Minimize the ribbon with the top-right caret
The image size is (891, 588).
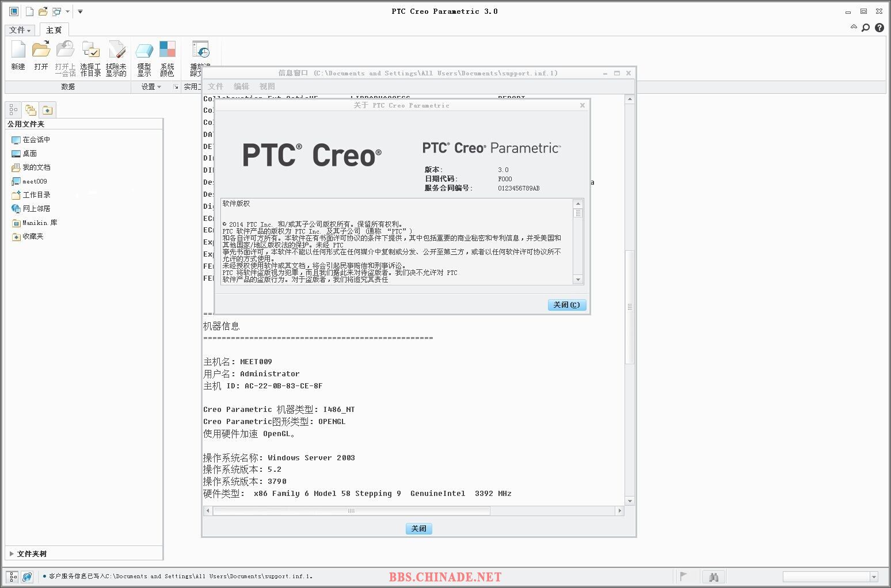pyautogui.click(x=854, y=27)
